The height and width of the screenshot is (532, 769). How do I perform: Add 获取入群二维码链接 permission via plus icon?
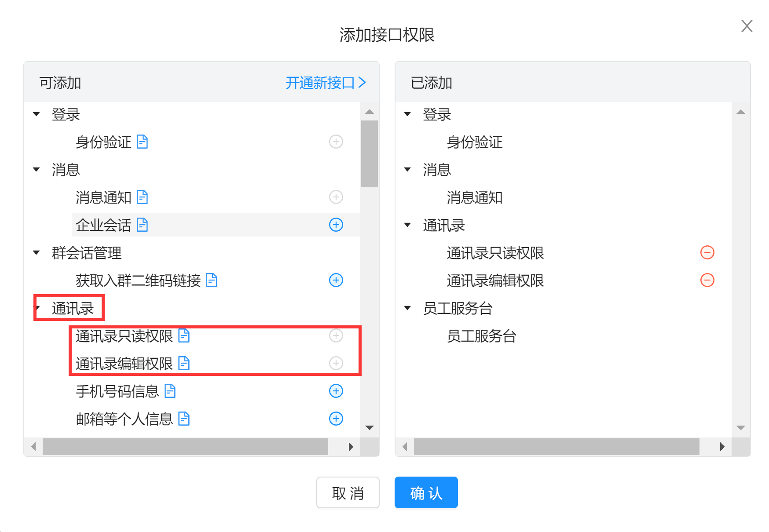pos(336,280)
